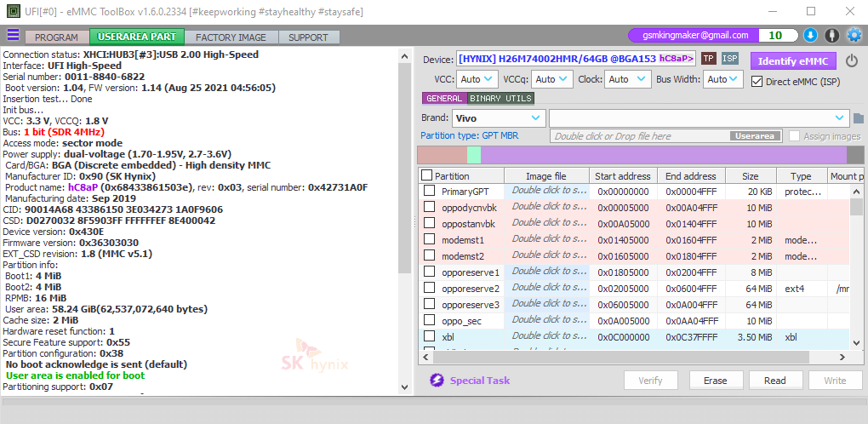Click the Read button
Viewport: 868px width, 424px height.
775,381
